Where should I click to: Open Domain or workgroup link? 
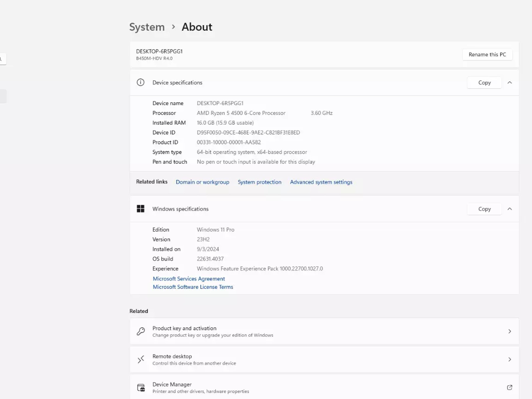[202, 182]
